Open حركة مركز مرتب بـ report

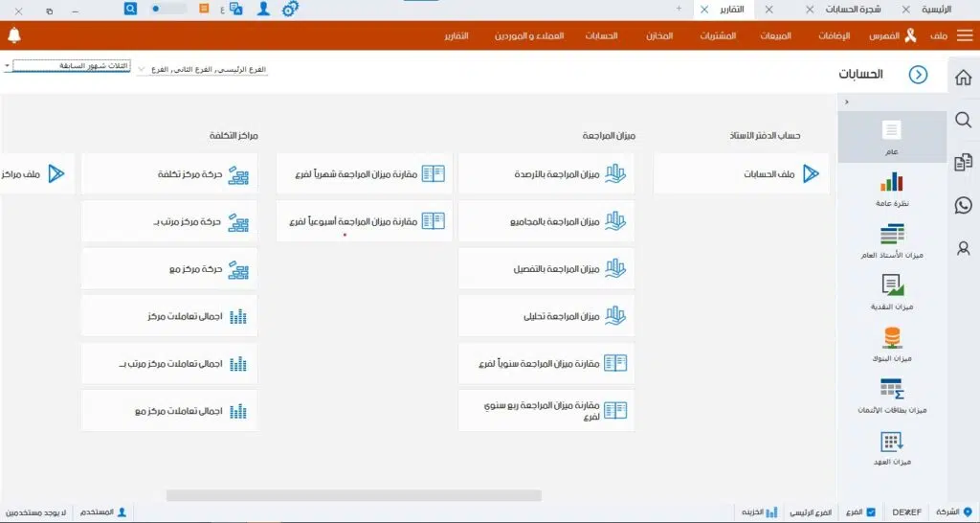point(169,221)
